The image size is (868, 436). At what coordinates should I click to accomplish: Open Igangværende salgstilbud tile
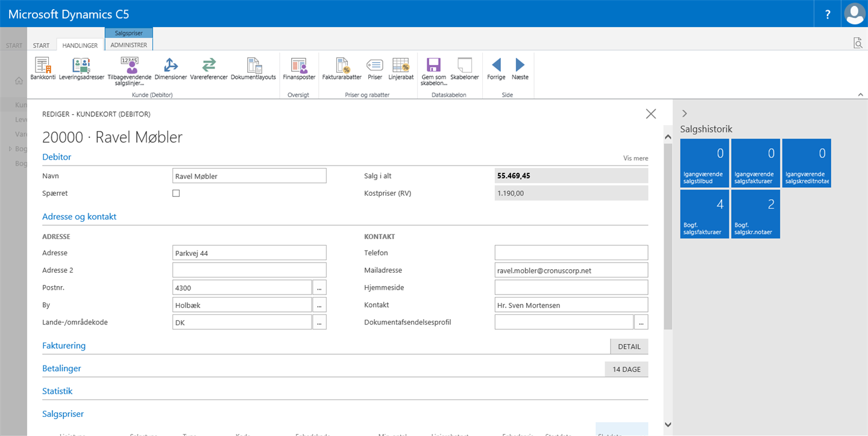705,163
